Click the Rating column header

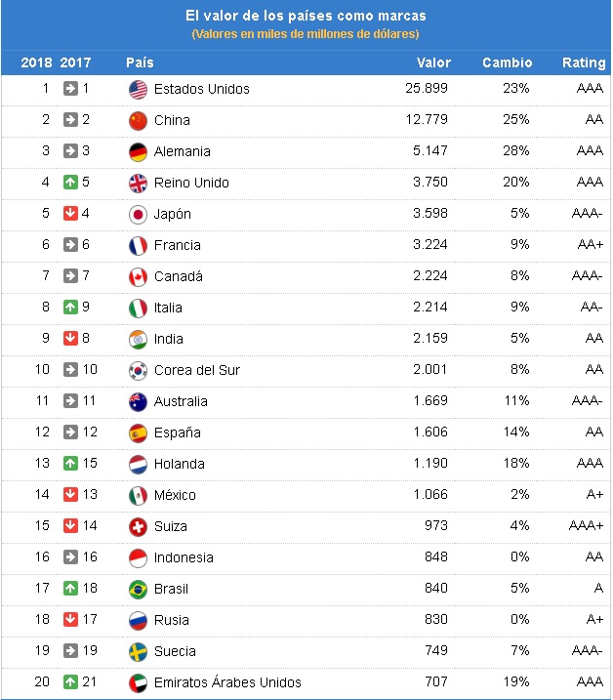(x=584, y=62)
